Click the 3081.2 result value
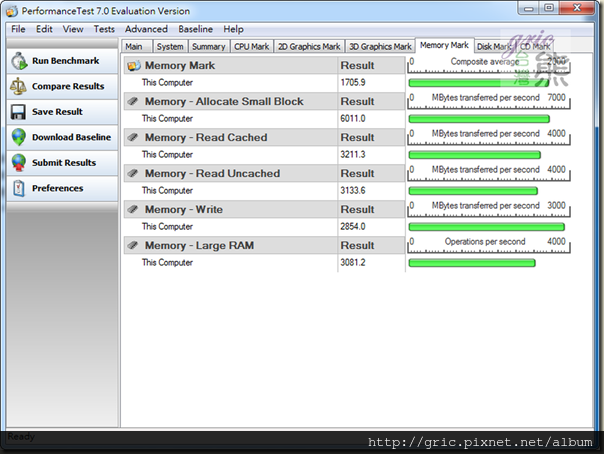Screen dimensions: 604x454 (352, 263)
